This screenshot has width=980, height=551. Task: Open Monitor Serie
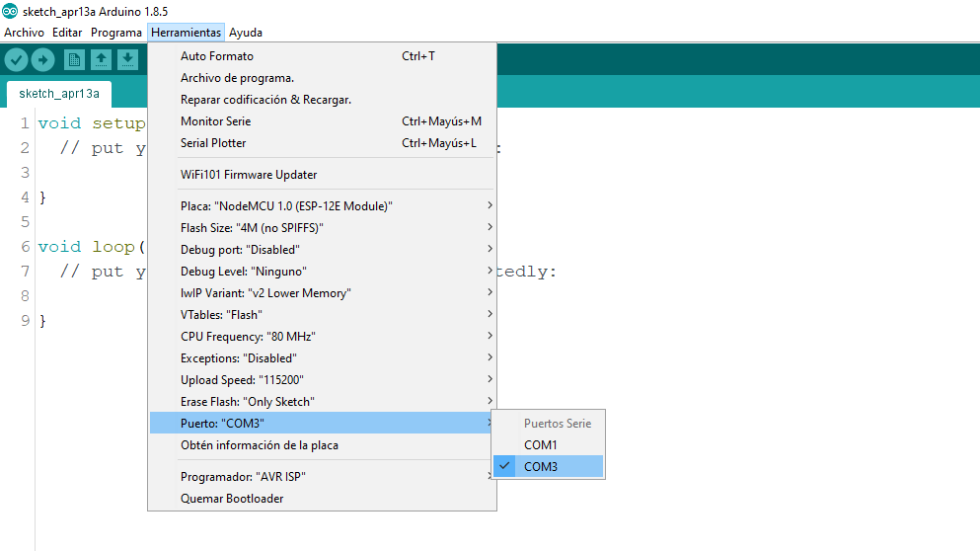(x=322, y=121)
